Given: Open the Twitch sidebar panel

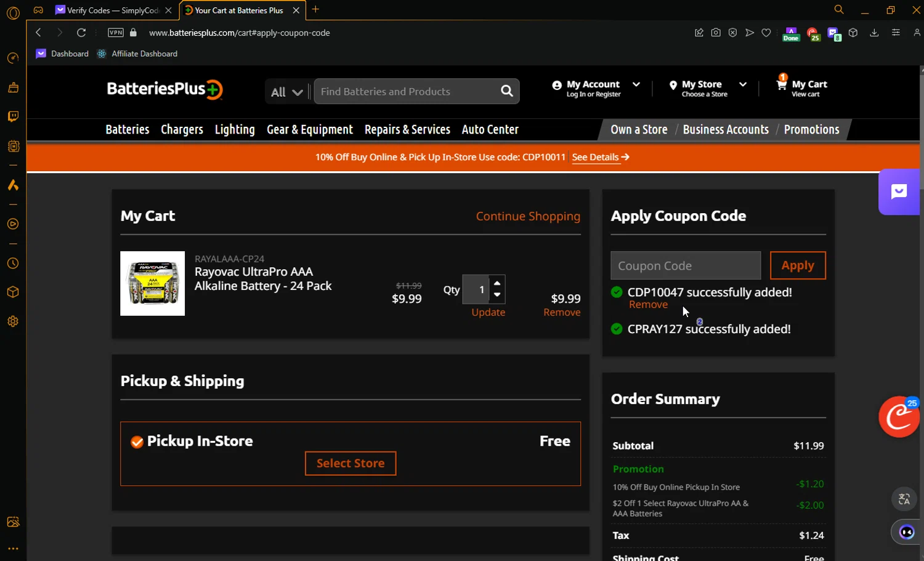Looking at the screenshot, I should click(13, 116).
